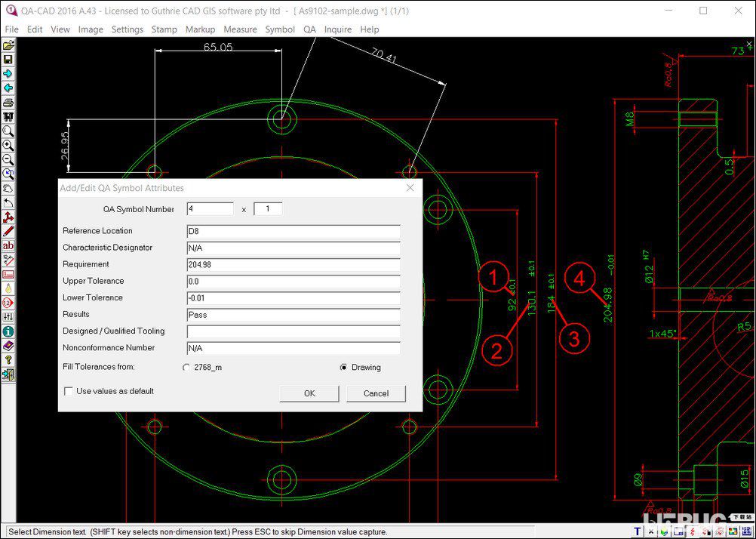The width and height of the screenshot is (756, 539).
Task: Click the Requirement field showing 204.98
Action: click(293, 264)
